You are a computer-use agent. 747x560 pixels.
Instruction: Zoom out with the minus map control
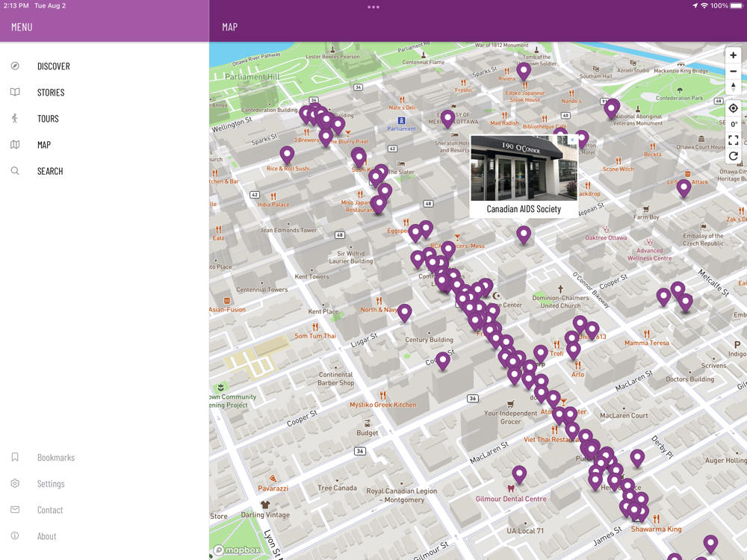pos(734,72)
